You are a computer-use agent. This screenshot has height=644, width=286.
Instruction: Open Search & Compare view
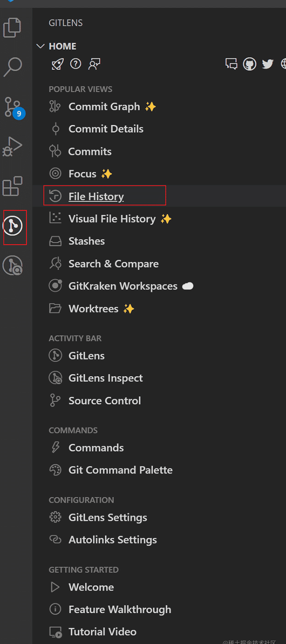tap(114, 264)
